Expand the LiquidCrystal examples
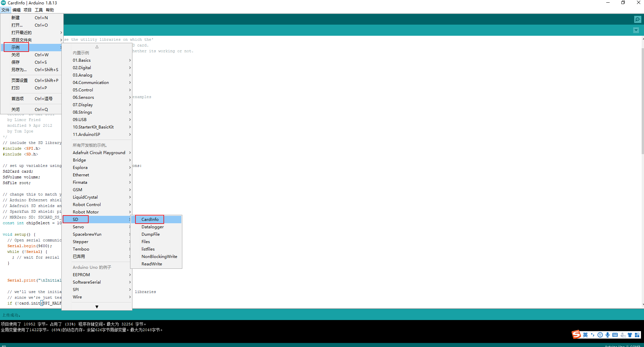The image size is (644, 347). pos(97,197)
